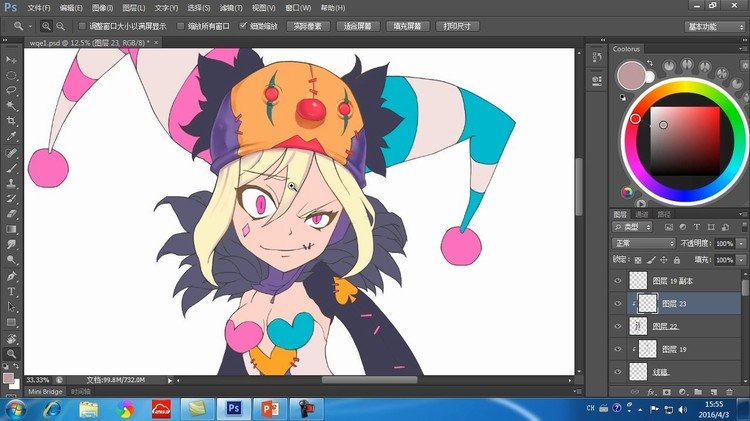Screen dimensions: 750x421
Task: Open the Layers panel flyout menu
Action: 743,214
